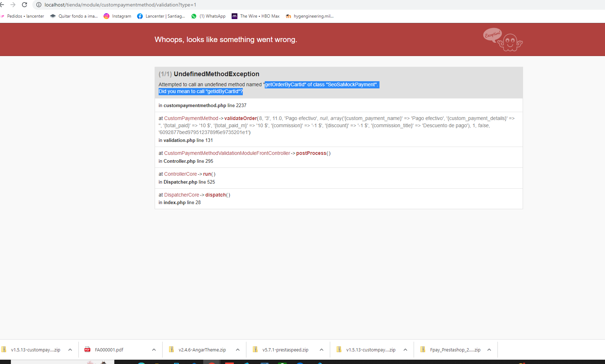This screenshot has height=364, width=605.
Task: Click the CustomPaymentMethod class name in trace
Action: point(191,119)
